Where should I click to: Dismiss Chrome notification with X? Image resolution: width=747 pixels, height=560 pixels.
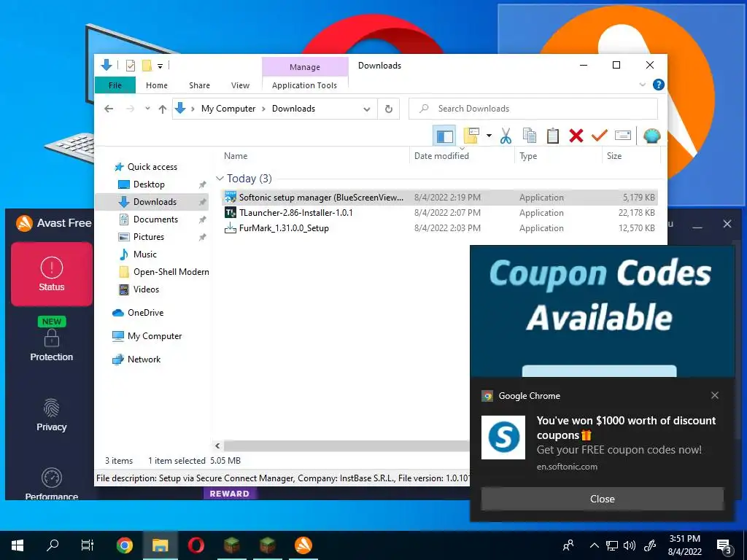[x=715, y=395]
